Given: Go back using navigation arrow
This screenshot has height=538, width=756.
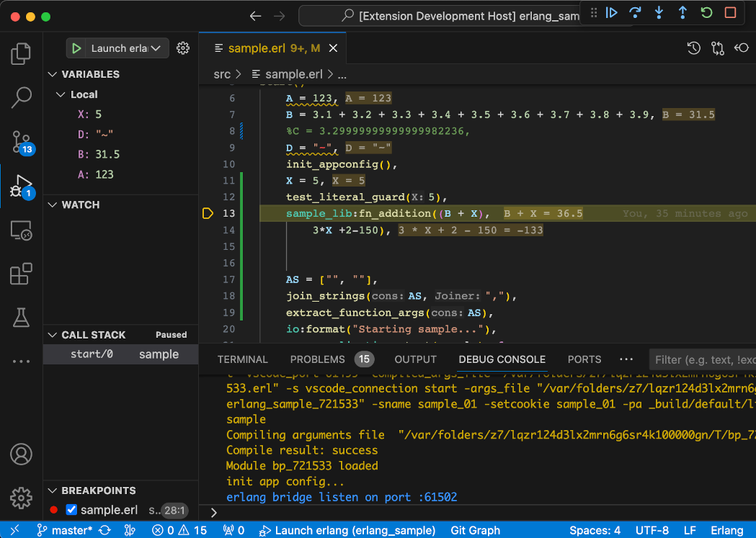Looking at the screenshot, I should pos(256,17).
